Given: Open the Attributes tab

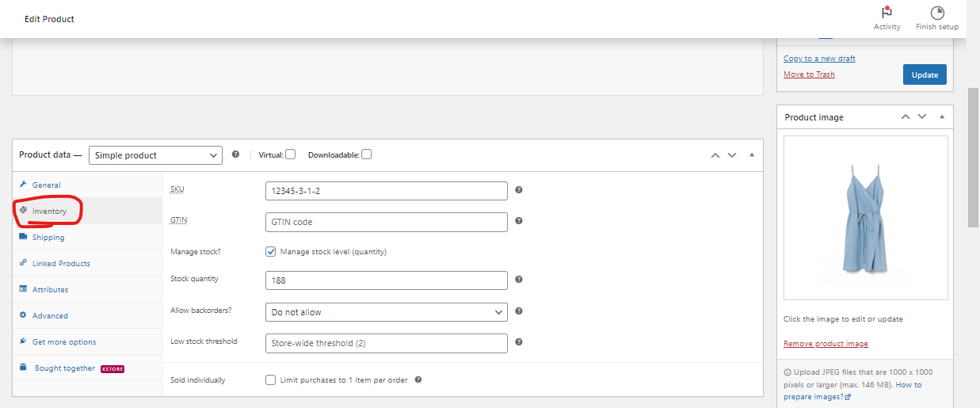Looking at the screenshot, I should point(87,289).
